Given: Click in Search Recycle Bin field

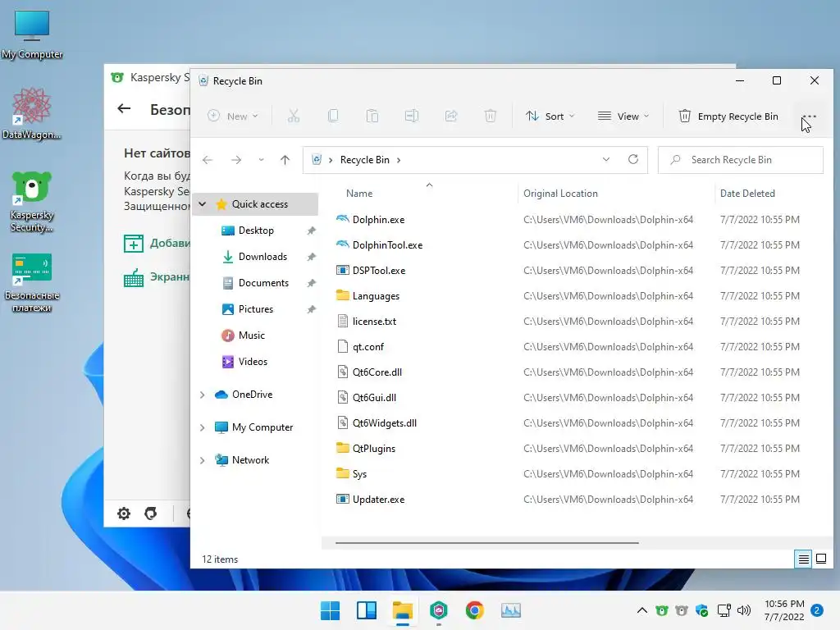Looking at the screenshot, I should 741,160.
